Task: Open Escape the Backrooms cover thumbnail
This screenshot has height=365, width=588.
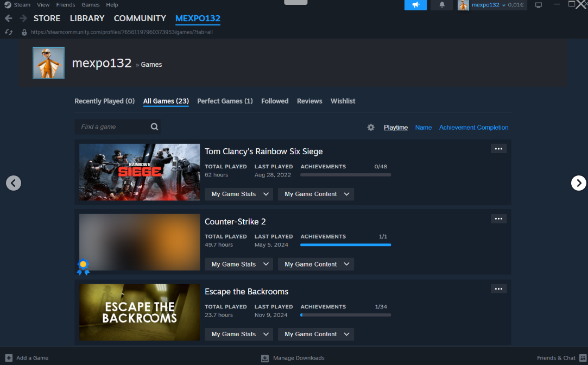Action: coord(140,312)
